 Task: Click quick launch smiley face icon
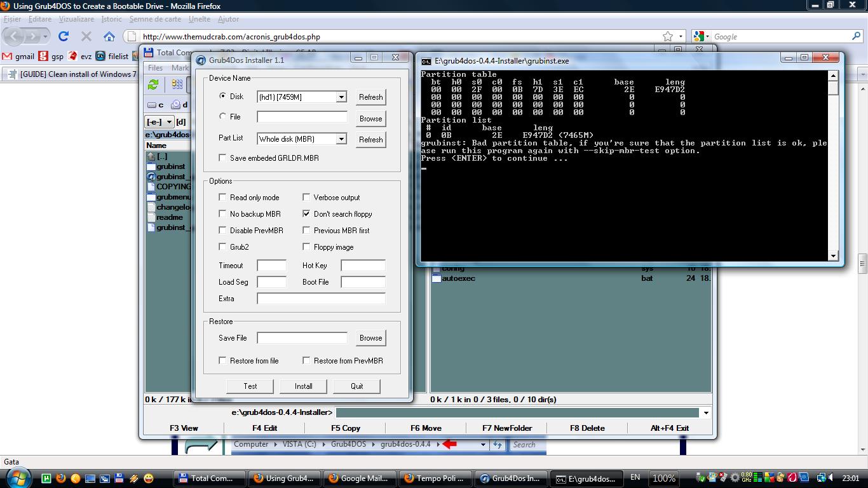(x=148, y=478)
